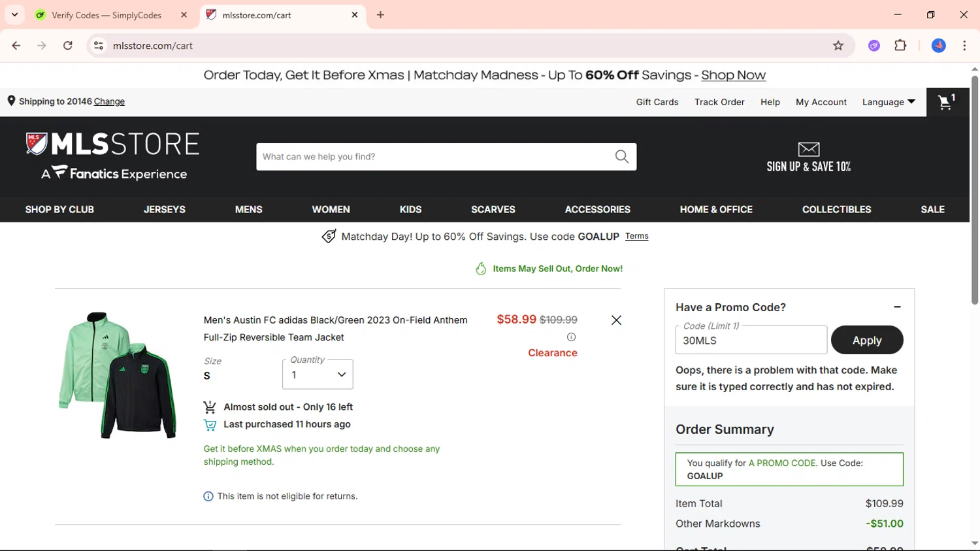
Task: Open My Account link
Action: pos(821,102)
